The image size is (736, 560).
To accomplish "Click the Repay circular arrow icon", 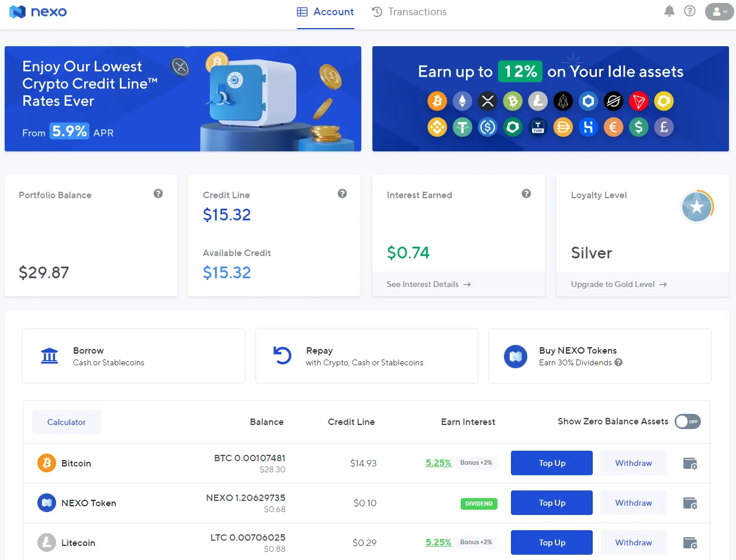I will point(282,355).
